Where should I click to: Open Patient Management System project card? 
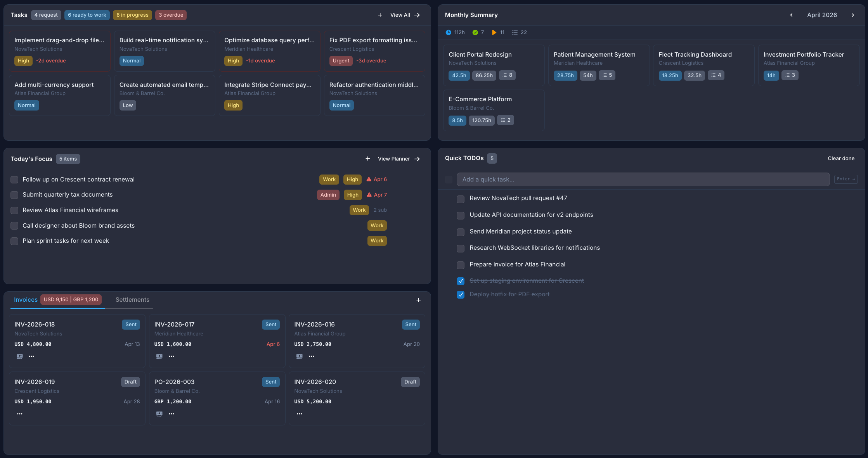(x=599, y=65)
